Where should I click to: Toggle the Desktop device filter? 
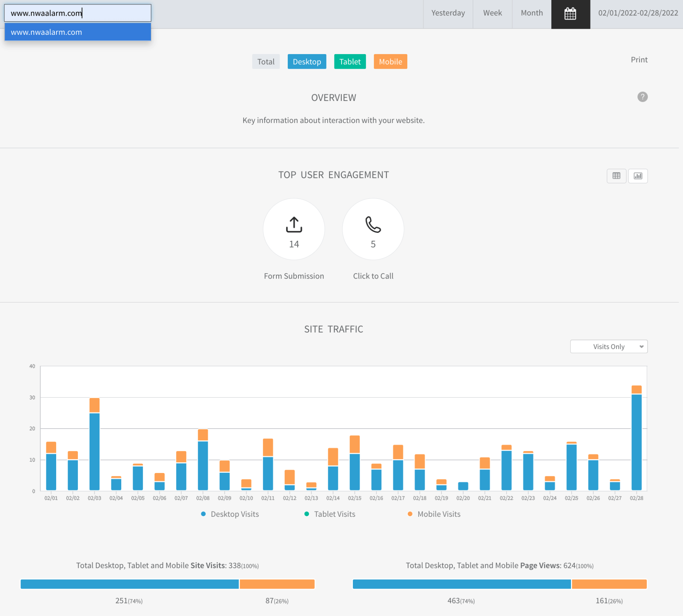point(307,62)
